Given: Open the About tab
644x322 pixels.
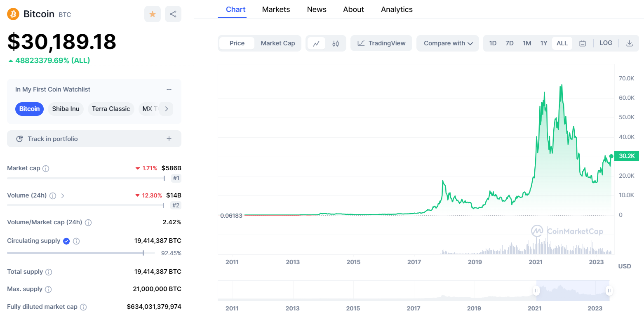Looking at the screenshot, I should (x=353, y=9).
